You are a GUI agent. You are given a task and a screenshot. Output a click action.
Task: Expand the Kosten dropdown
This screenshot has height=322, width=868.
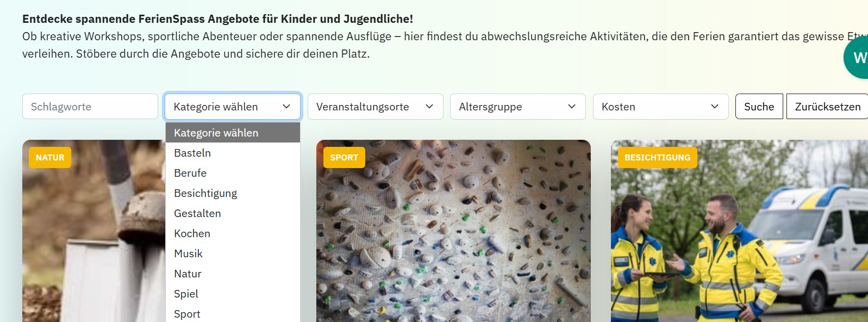pyautogui.click(x=661, y=107)
